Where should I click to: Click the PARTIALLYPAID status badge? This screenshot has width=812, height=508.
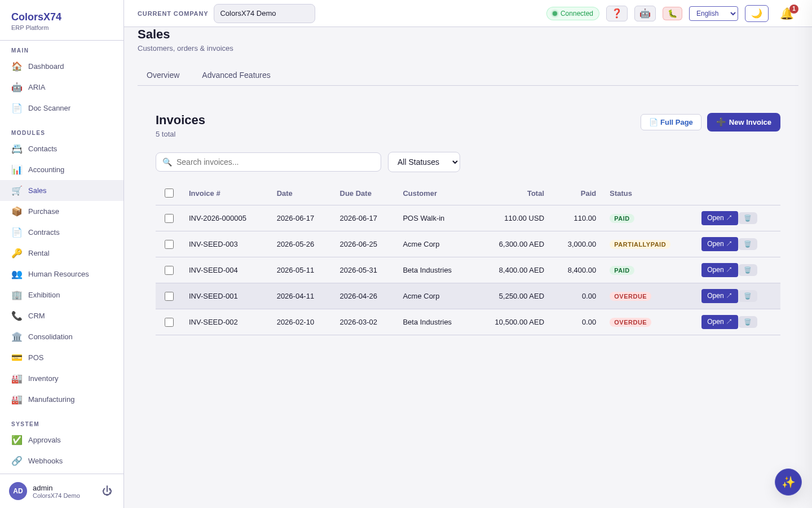point(640,244)
